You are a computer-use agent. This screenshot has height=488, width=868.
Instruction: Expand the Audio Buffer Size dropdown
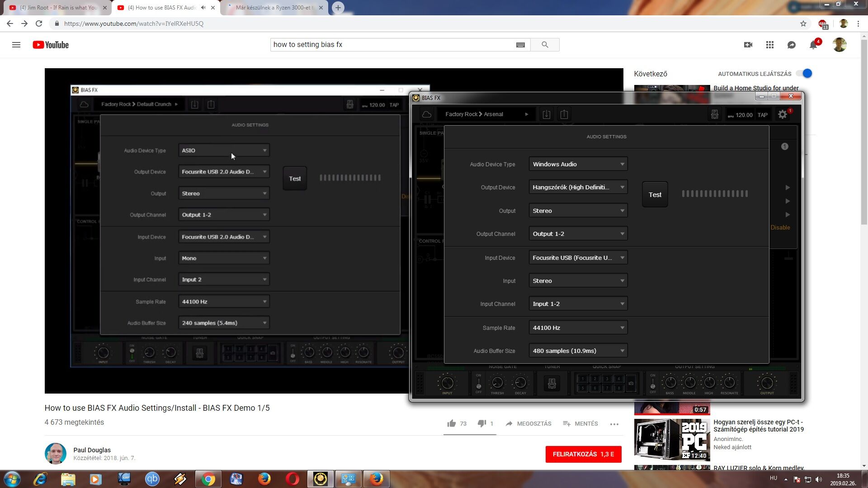(x=578, y=351)
